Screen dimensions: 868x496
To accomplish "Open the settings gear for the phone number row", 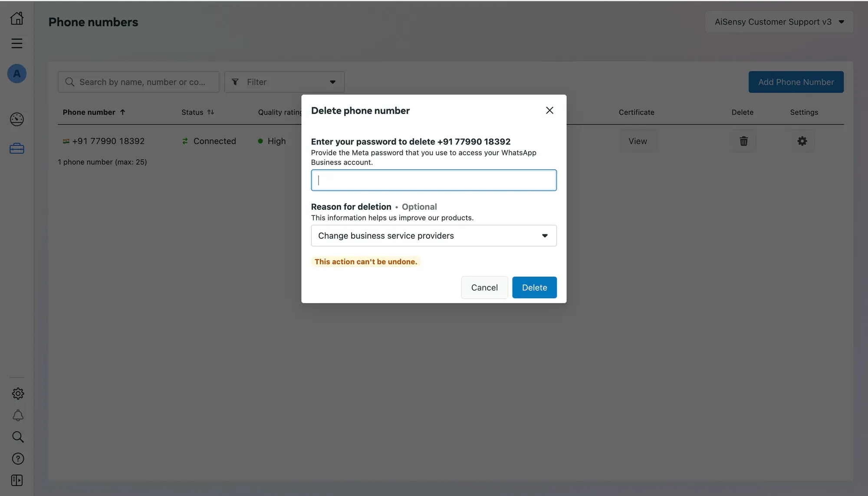I will click(802, 141).
